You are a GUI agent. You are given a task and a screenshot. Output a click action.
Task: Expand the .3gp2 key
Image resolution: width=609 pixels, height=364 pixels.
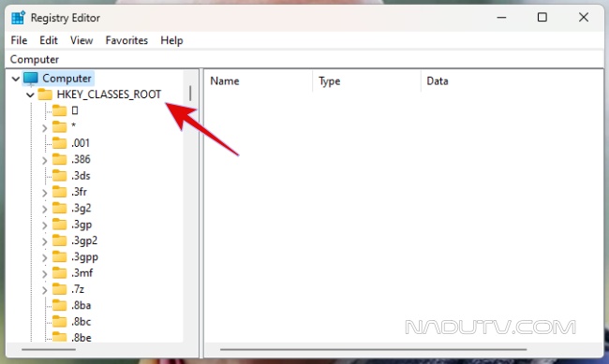pos(45,241)
